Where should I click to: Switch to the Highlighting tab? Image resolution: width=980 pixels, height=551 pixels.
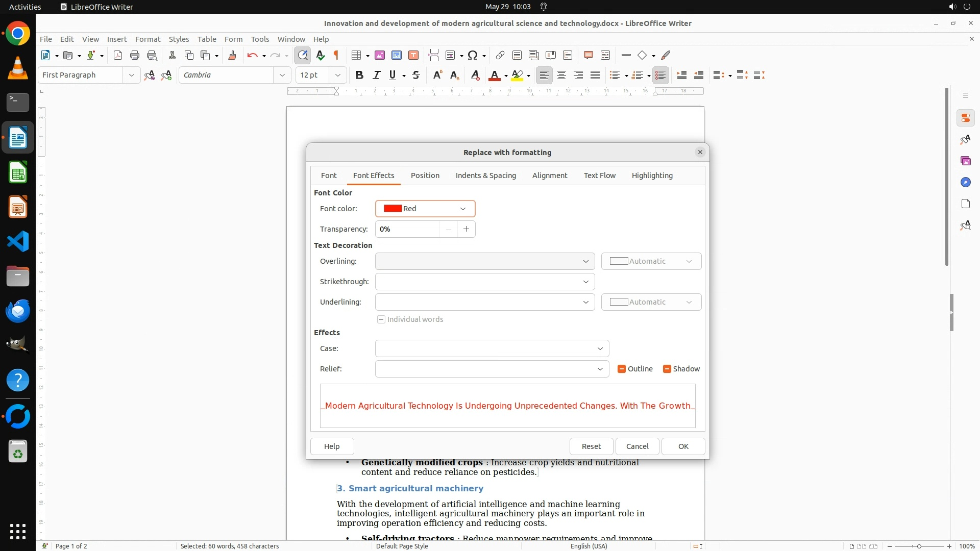click(x=652, y=176)
